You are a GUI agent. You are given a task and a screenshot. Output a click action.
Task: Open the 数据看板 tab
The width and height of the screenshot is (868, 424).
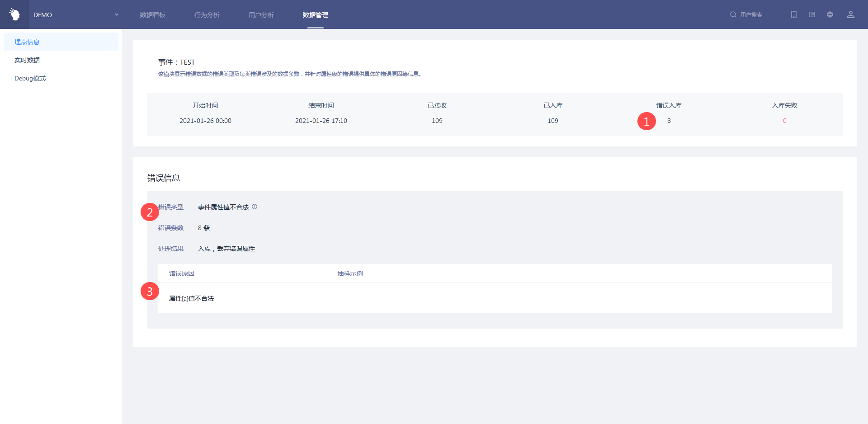(x=153, y=15)
